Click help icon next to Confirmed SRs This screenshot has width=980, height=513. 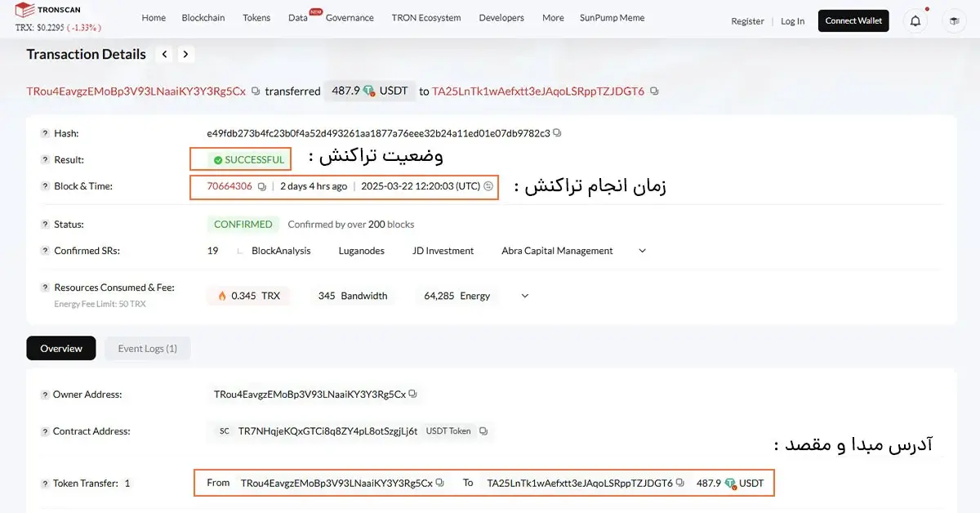click(45, 252)
